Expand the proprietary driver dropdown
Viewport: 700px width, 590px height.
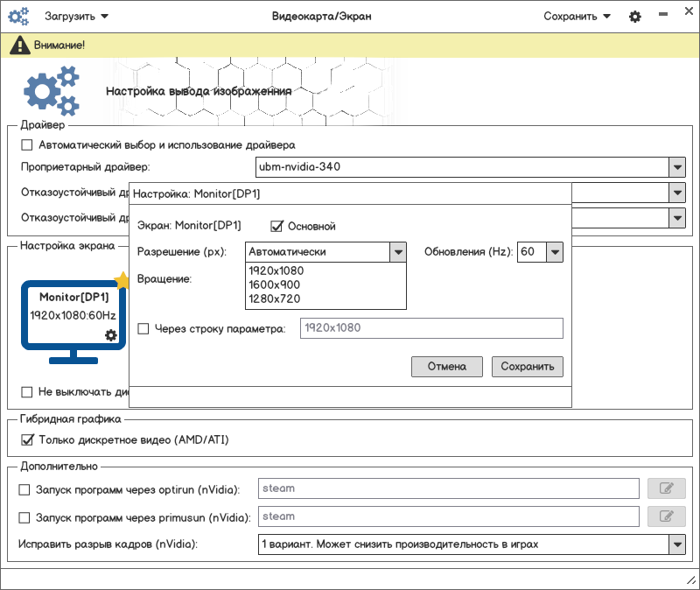click(676, 167)
